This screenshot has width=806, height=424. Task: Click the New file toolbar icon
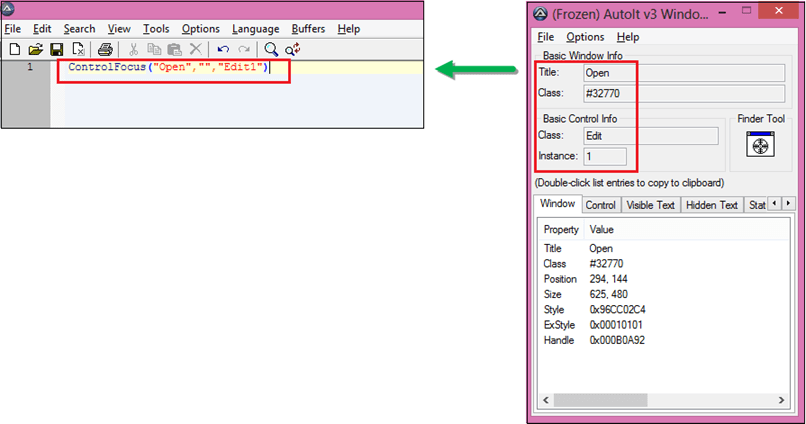click(14, 49)
